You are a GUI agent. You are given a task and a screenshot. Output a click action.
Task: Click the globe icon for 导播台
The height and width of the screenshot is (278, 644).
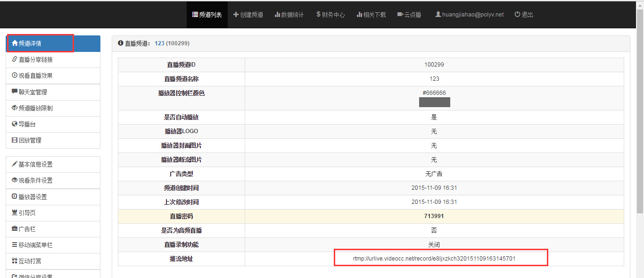tap(15, 124)
